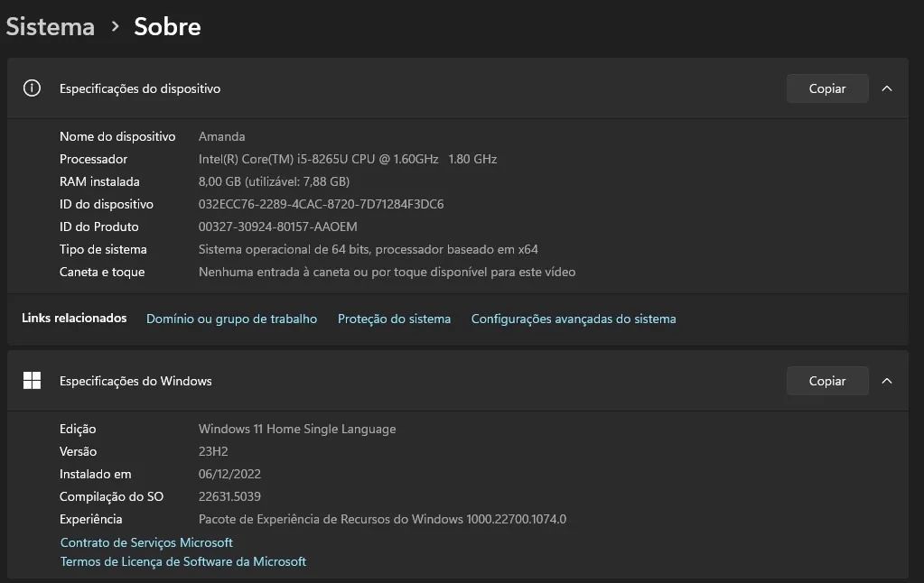The width and height of the screenshot is (924, 583).
Task: Collapse the Especificações do Windows section
Action: click(886, 381)
